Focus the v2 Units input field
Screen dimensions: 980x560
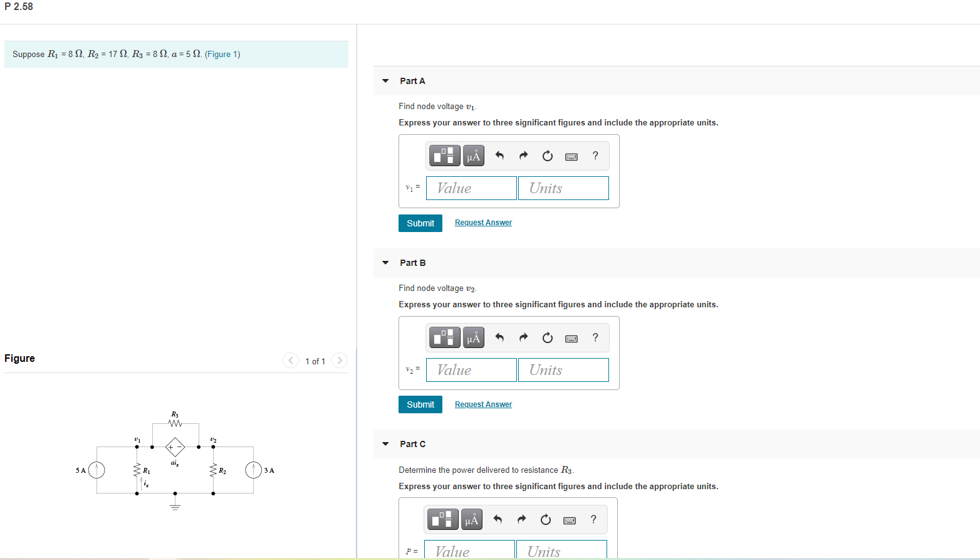(563, 370)
